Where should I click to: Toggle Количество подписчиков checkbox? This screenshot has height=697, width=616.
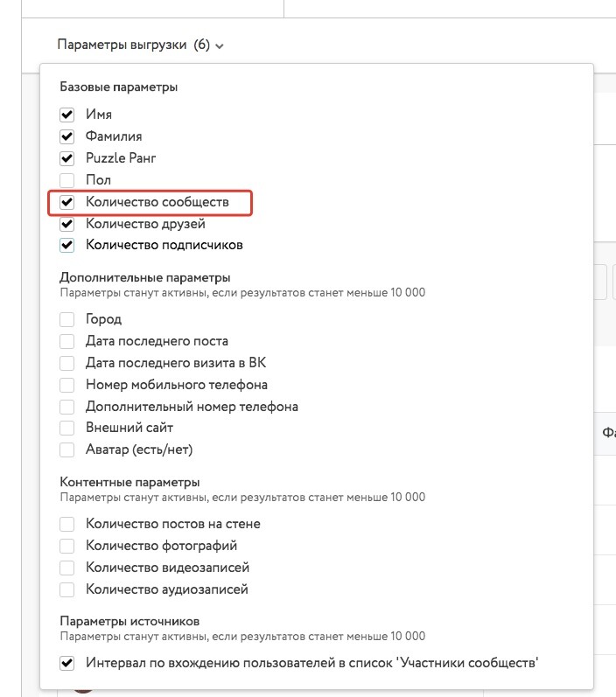(x=67, y=246)
